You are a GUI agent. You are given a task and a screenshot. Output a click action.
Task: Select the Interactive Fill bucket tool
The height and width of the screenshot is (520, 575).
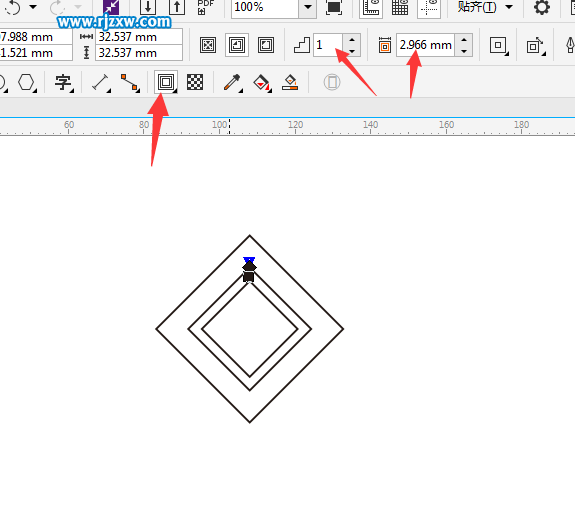[262, 82]
